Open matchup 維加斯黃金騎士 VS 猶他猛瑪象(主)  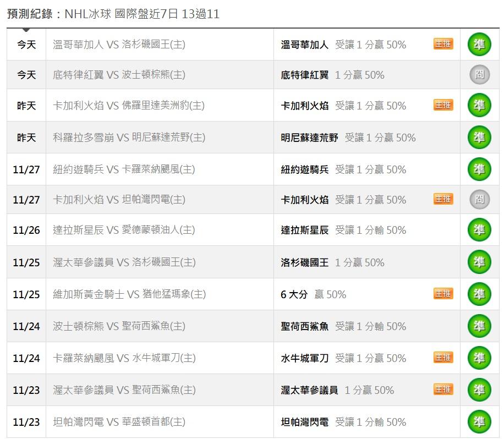pyautogui.click(x=129, y=294)
